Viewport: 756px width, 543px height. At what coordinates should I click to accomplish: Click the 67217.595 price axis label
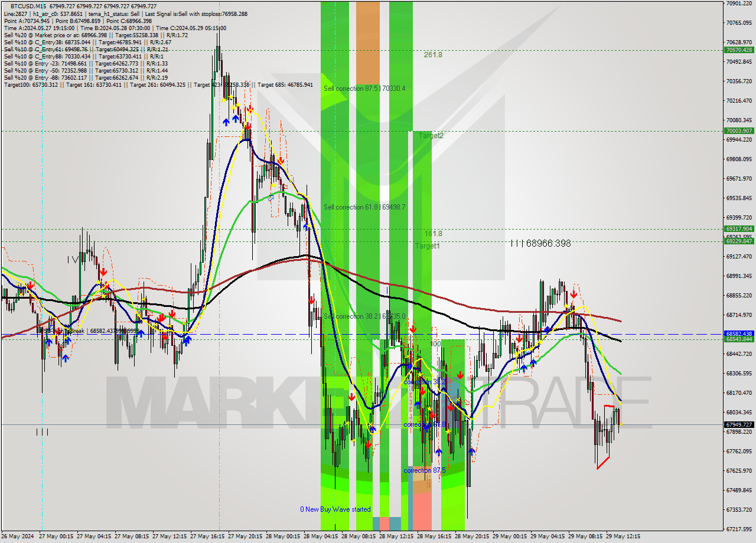pos(739,529)
